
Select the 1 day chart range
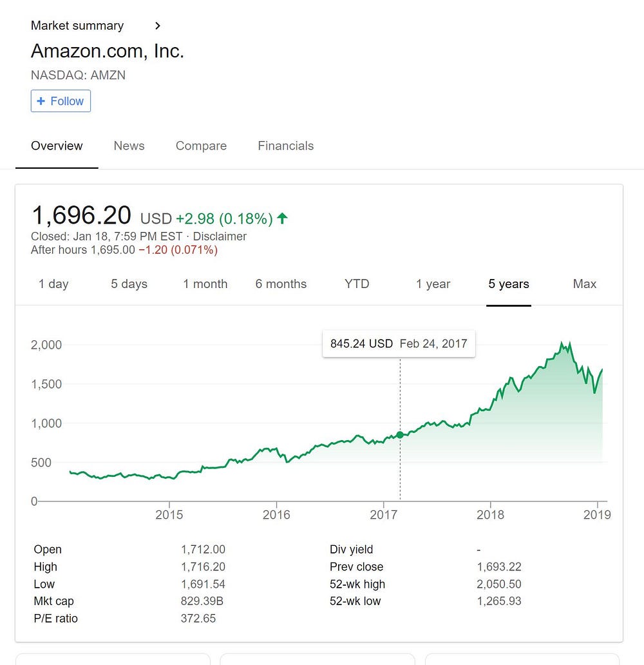[x=53, y=284]
